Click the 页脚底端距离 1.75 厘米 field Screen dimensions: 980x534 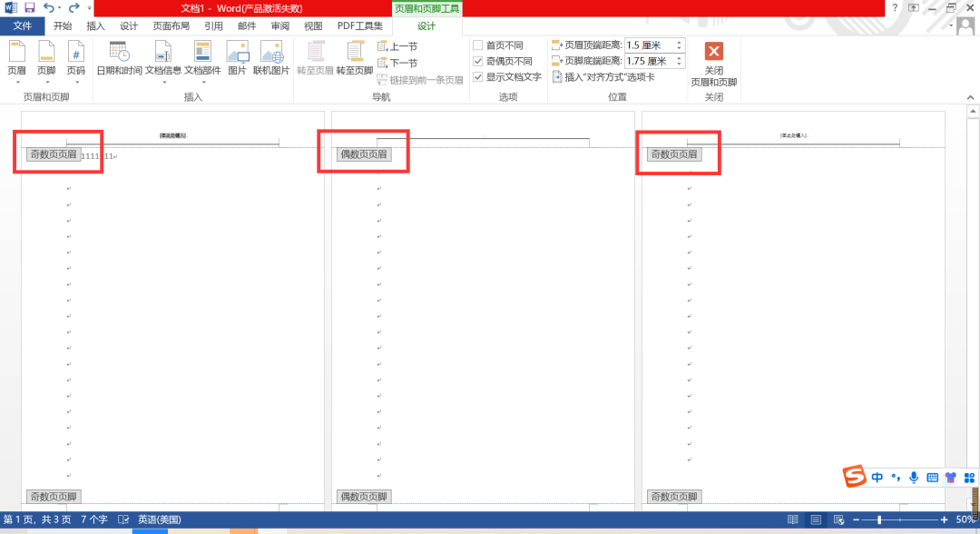tap(650, 61)
